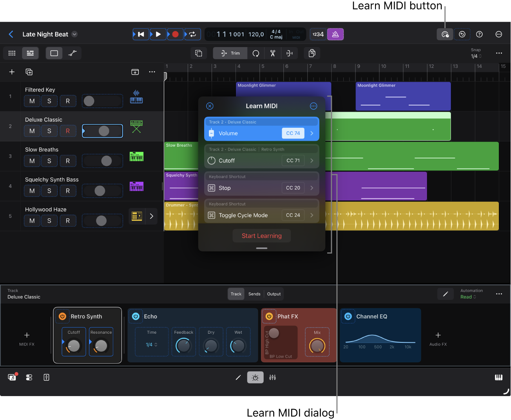Mute the Filtered Key track
The image size is (511, 420).
(x=32, y=101)
